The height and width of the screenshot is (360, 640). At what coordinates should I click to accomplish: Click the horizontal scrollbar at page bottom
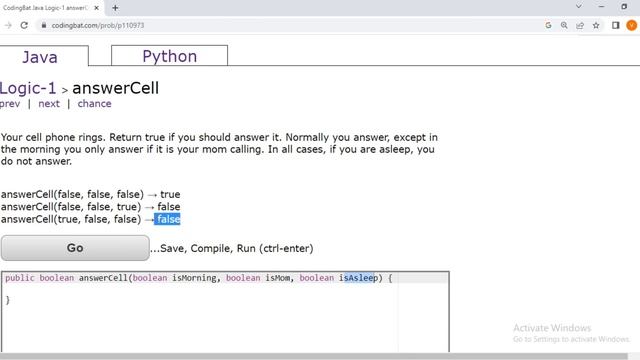coord(313,356)
